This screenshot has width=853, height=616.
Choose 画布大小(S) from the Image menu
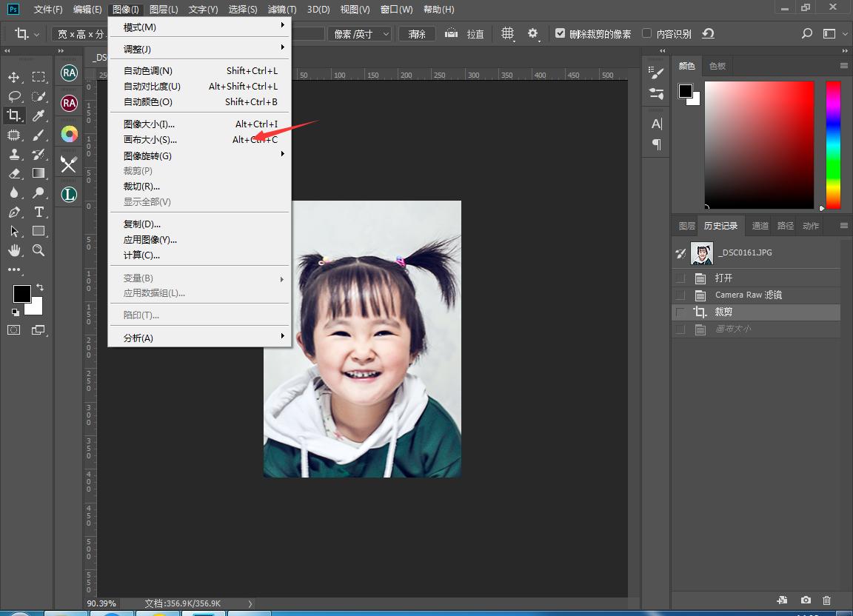pyautogui.click(x=148, y=139)
